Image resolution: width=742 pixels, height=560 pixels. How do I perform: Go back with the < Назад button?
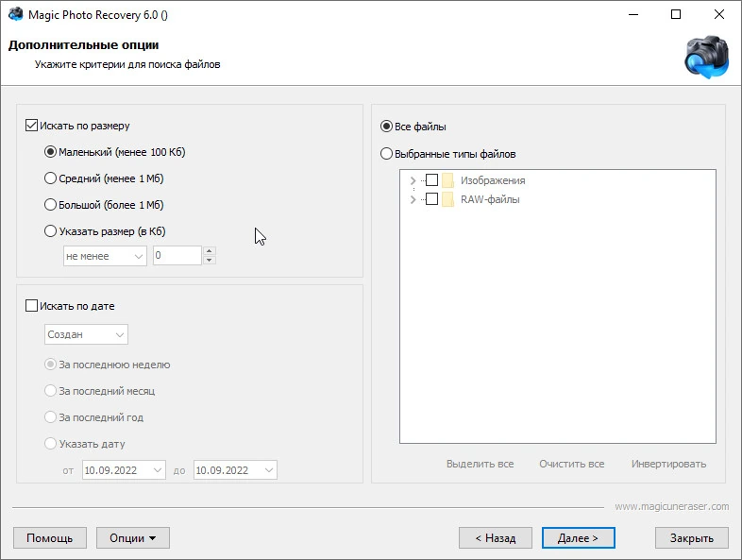click(496, 538)
